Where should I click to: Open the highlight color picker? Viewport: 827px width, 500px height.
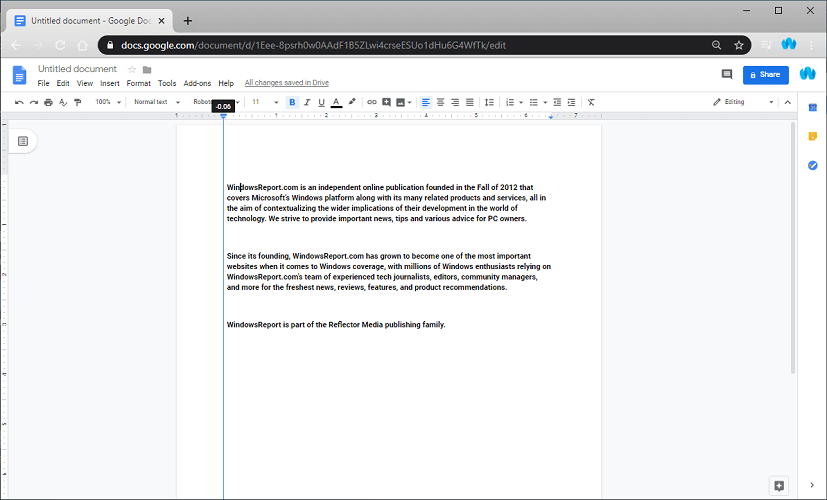pos(352,102)
